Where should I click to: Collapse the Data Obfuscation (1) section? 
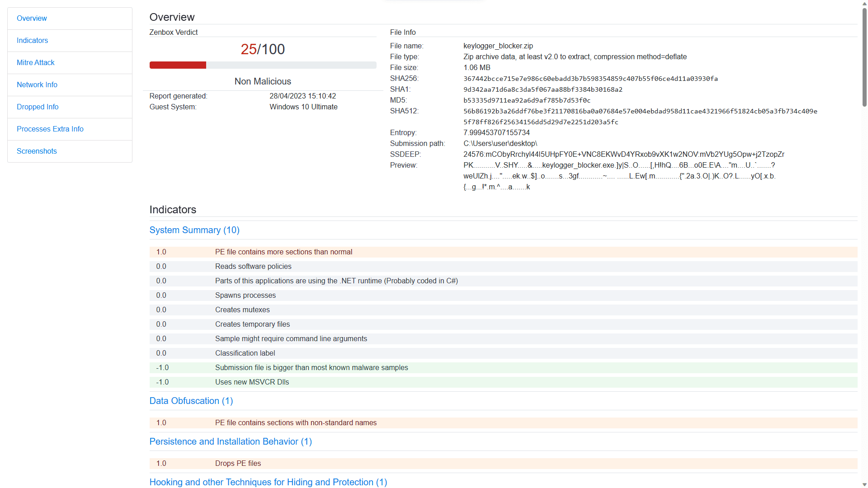coord(191,401)
